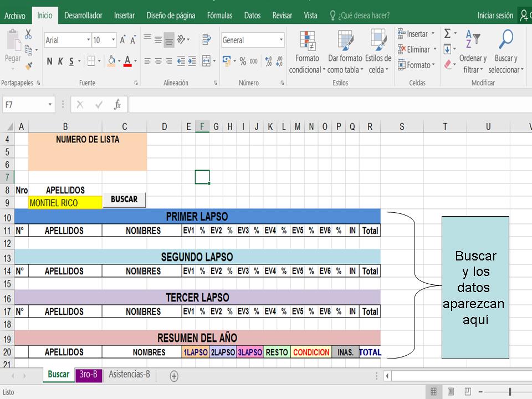
Task: Open Estilos de celda gallery
Action: point(378,52)
